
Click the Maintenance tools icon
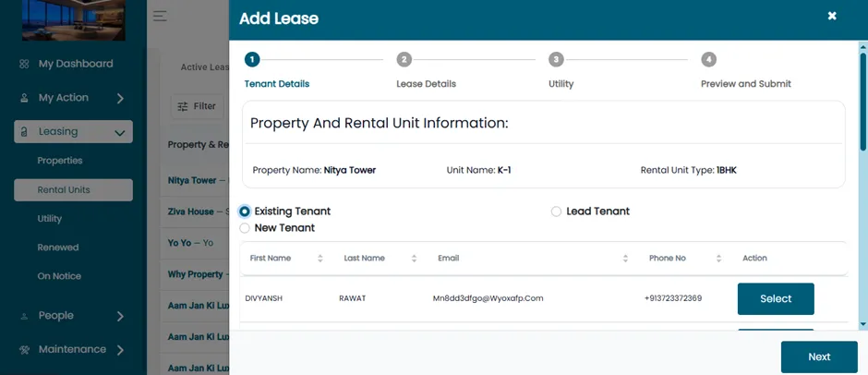24,349
